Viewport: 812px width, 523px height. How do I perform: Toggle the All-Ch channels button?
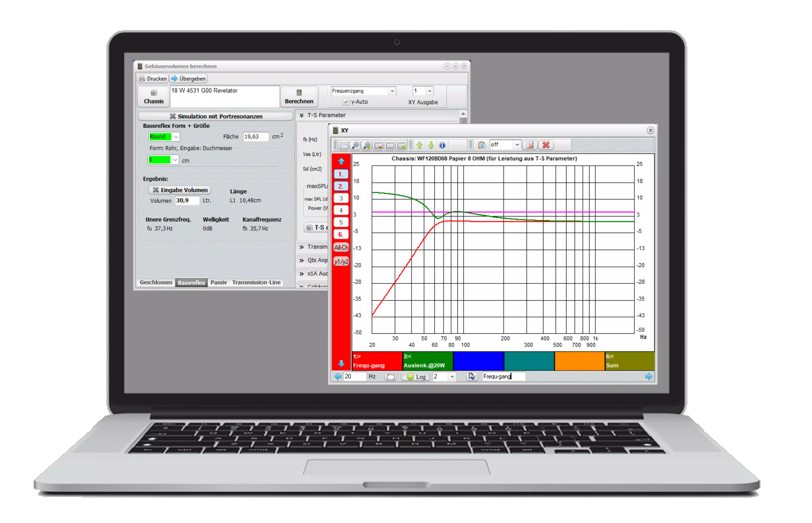(x=341, y=248)
